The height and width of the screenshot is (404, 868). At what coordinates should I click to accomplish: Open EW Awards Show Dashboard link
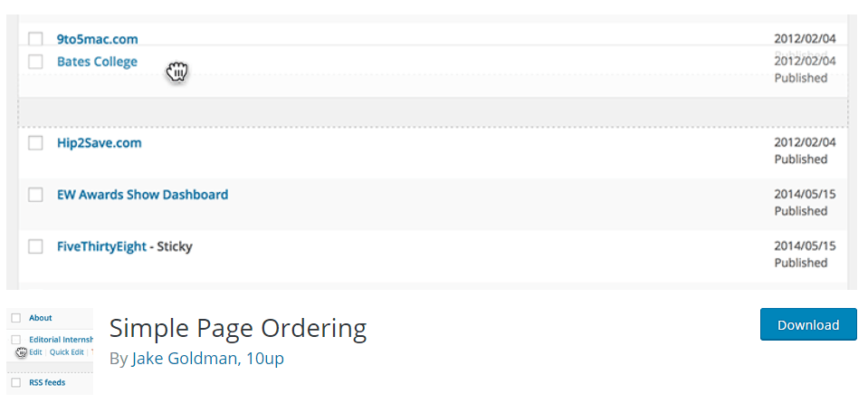(142, 195)
